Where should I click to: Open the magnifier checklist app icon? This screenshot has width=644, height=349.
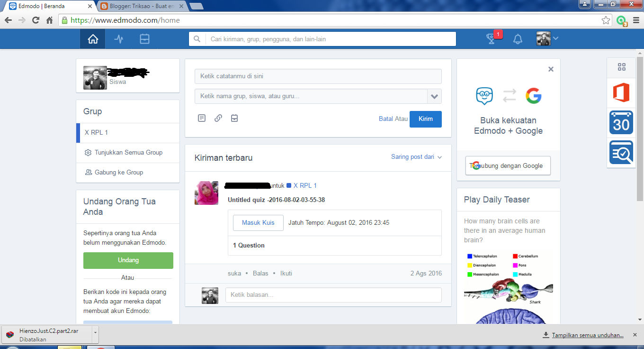pos(621,152)
